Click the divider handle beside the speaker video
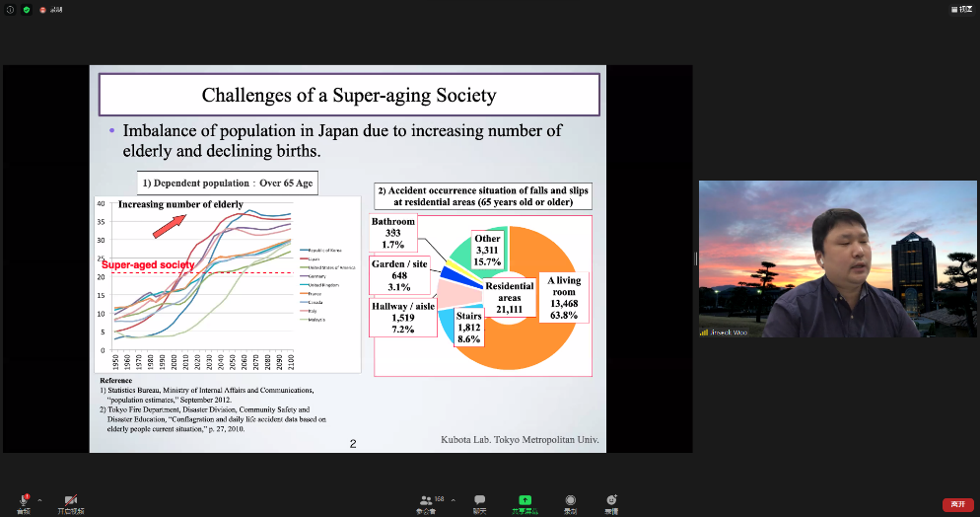The width and height of the screenshot is (980, 517). [x=695, y=258]
